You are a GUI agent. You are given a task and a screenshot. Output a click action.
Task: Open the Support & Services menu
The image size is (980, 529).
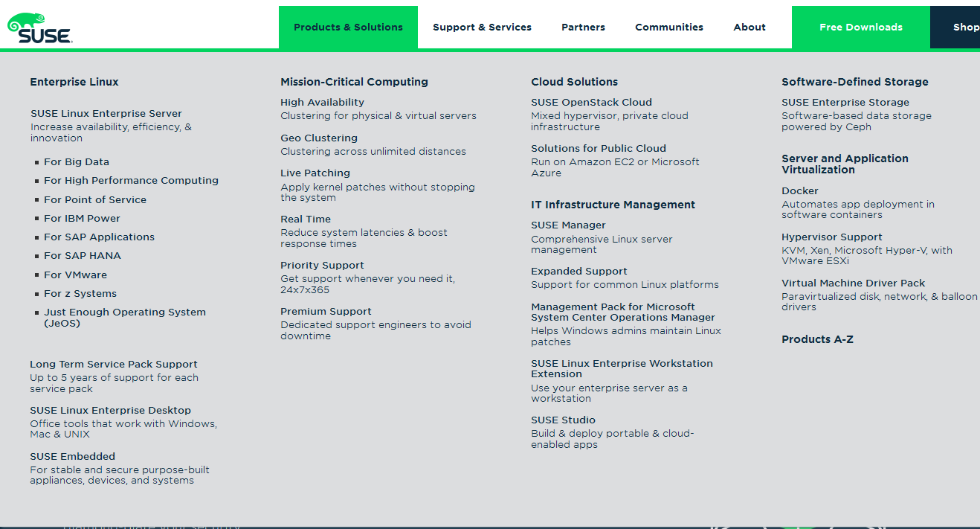click(482, 28)
